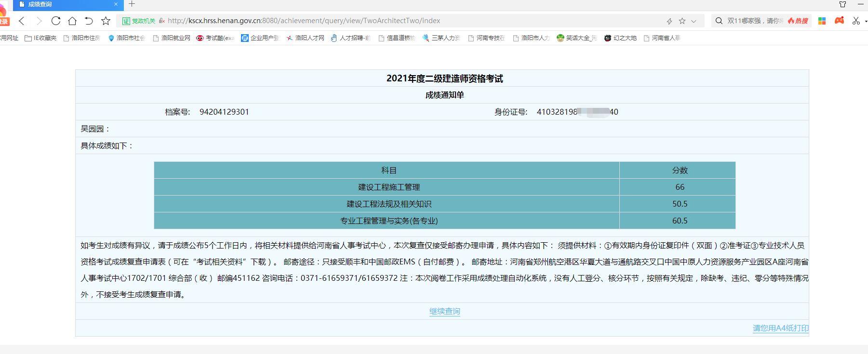Open the game controller icon
Screen dimensions: 868x354
[x=839, y=21]
